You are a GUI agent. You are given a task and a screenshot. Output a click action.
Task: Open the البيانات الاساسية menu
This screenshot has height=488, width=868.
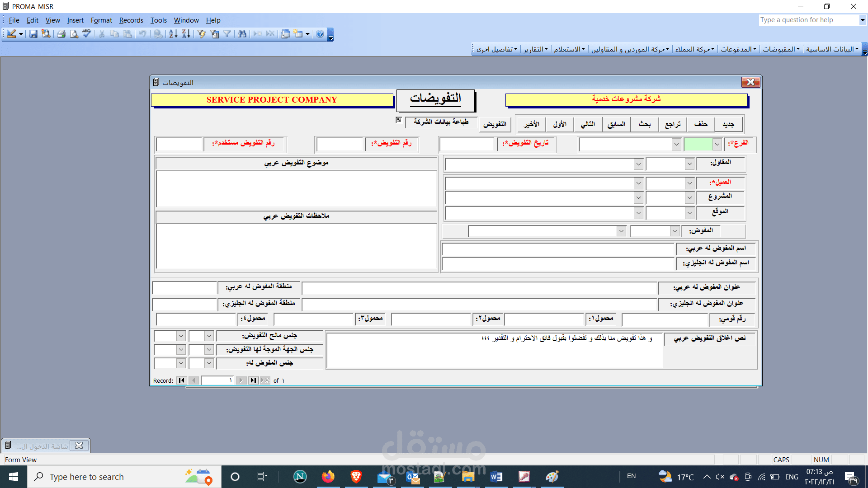(832, 49)
